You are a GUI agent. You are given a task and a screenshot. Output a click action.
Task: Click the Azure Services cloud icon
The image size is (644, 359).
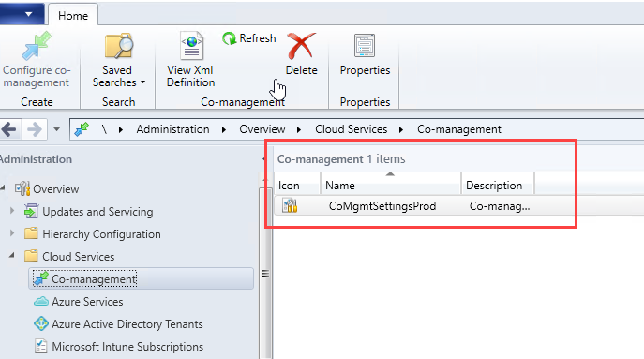coord(41,302)
